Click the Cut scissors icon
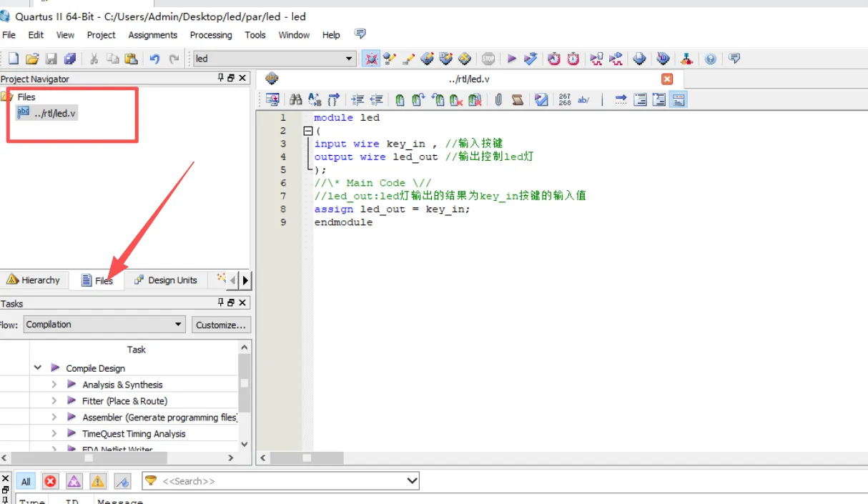The image size is (868, 504). pyautogui.click(x=94, y=59)
